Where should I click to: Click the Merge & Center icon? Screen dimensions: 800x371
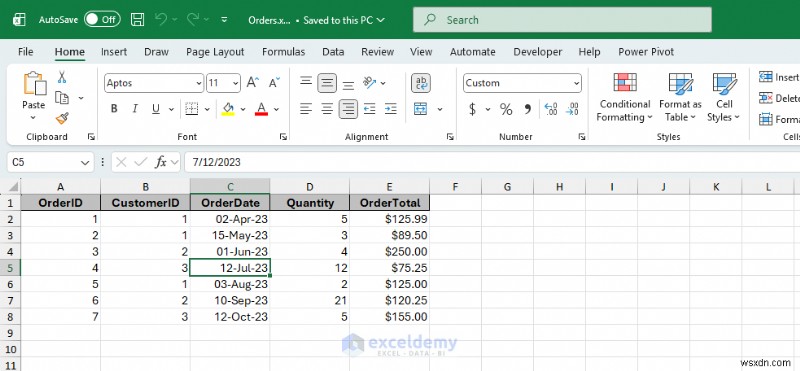tap(420, 109)
